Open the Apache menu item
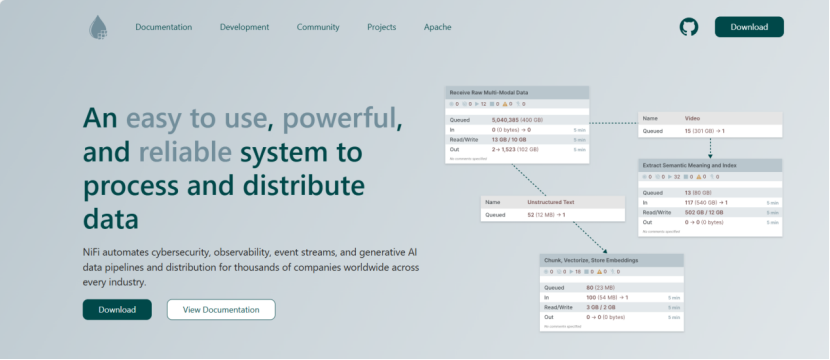 (x=438, y=27)
